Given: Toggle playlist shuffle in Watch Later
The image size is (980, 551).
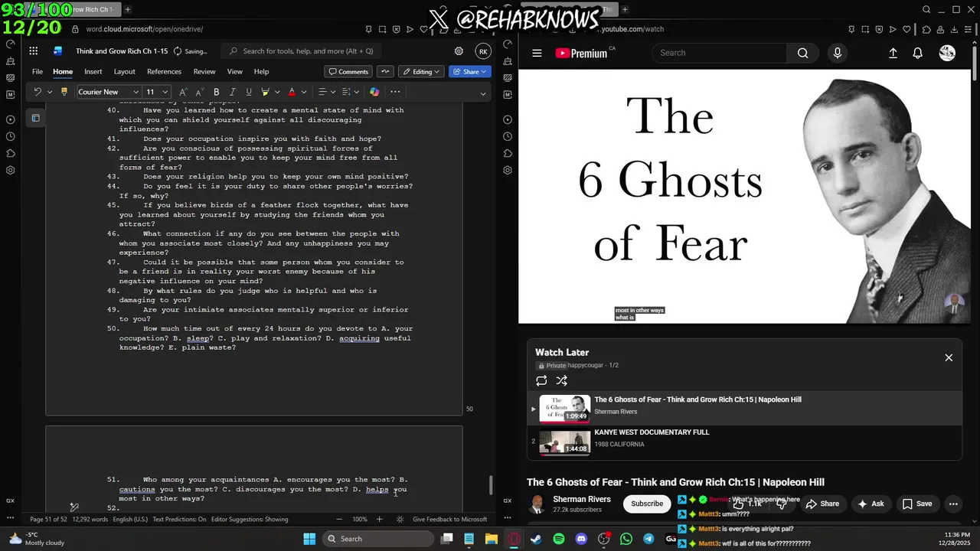Looking at the screenshot, I should 561,380.
